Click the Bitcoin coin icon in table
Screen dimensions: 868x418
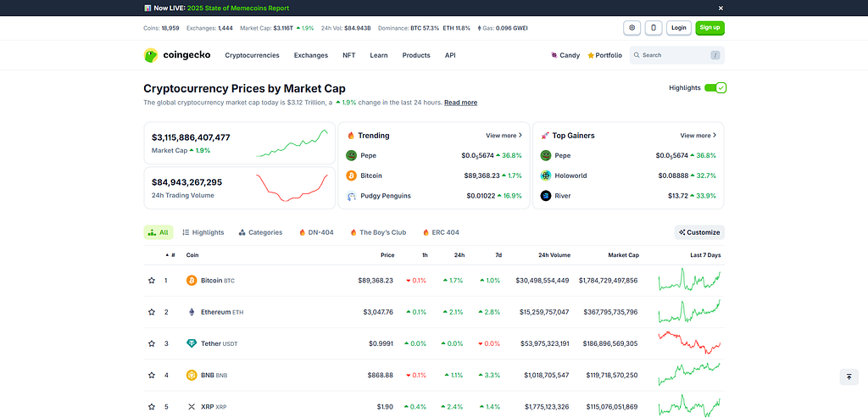[192, 281]
